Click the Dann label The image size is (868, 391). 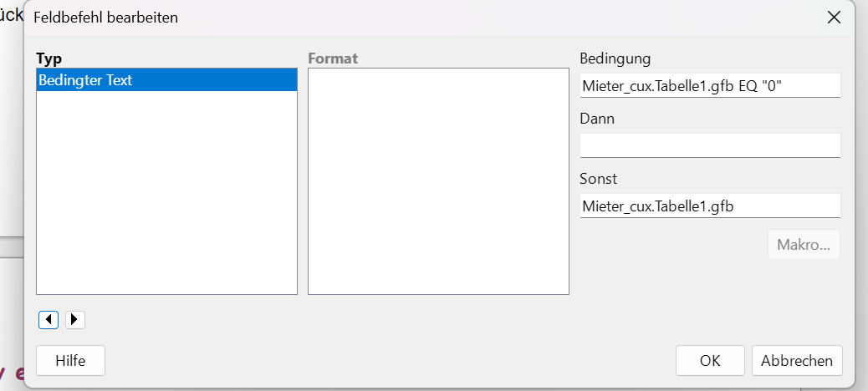[597, 119]
